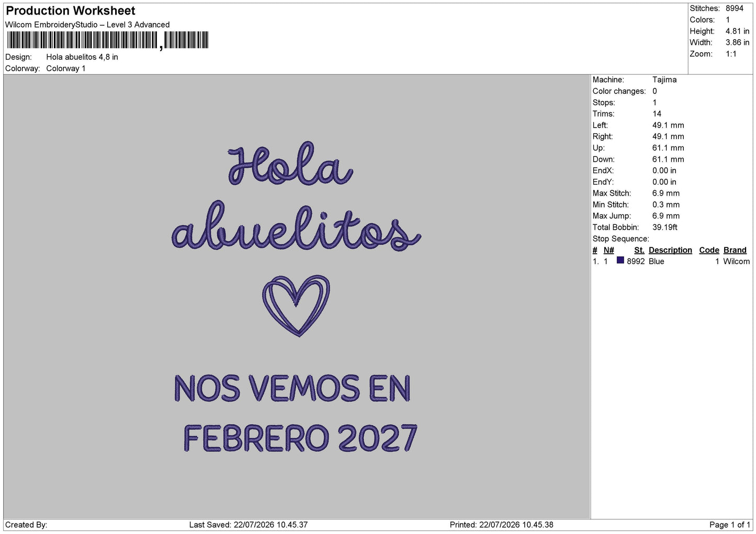756x534 pixels.
Task: Click the Code column header
Action: pyautogui.click(x=709, y=250)
